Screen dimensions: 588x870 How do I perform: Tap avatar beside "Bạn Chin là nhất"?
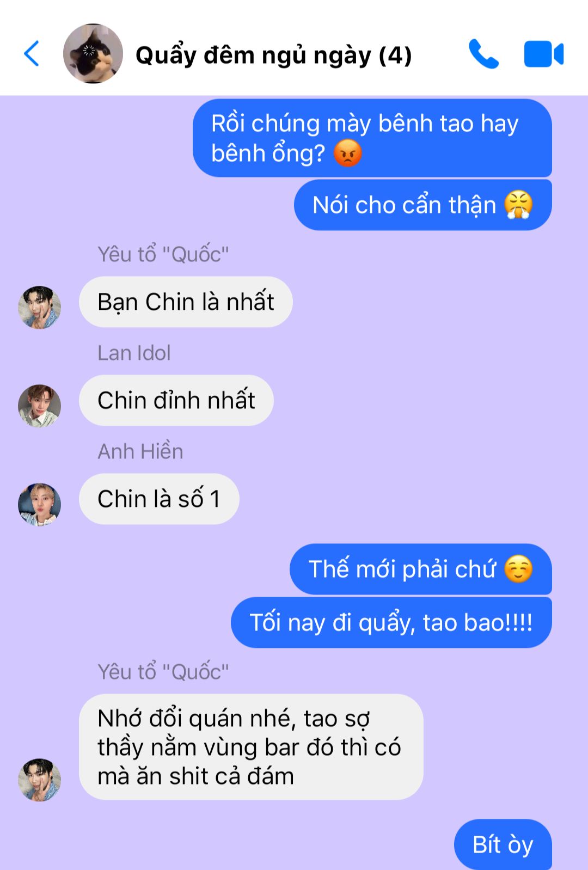click(x=39, y=308)
